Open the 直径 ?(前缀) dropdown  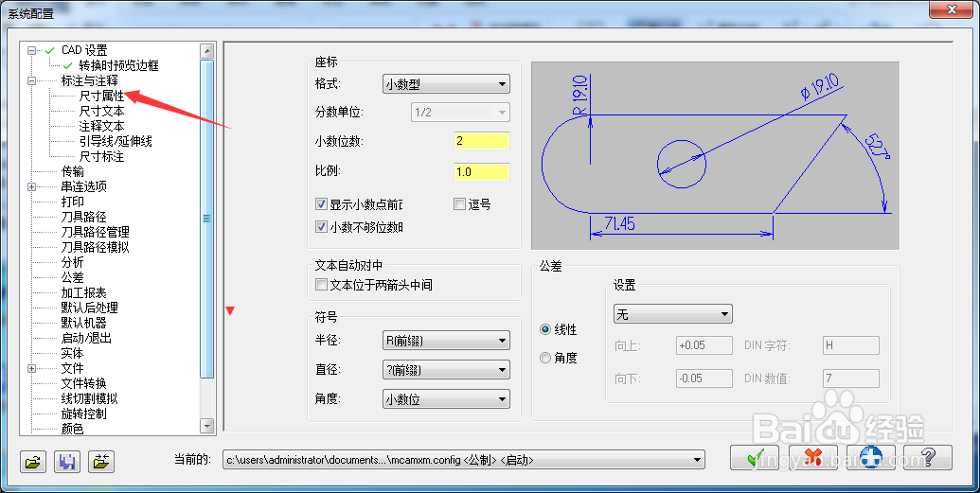[446, 370]
